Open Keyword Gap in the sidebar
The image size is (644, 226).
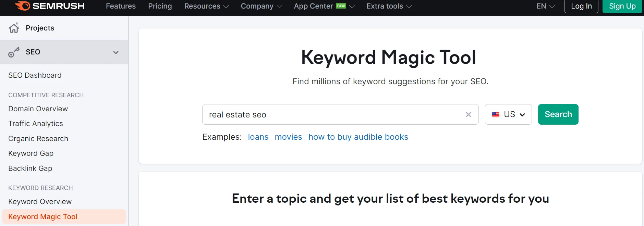(x=31, y=153)
